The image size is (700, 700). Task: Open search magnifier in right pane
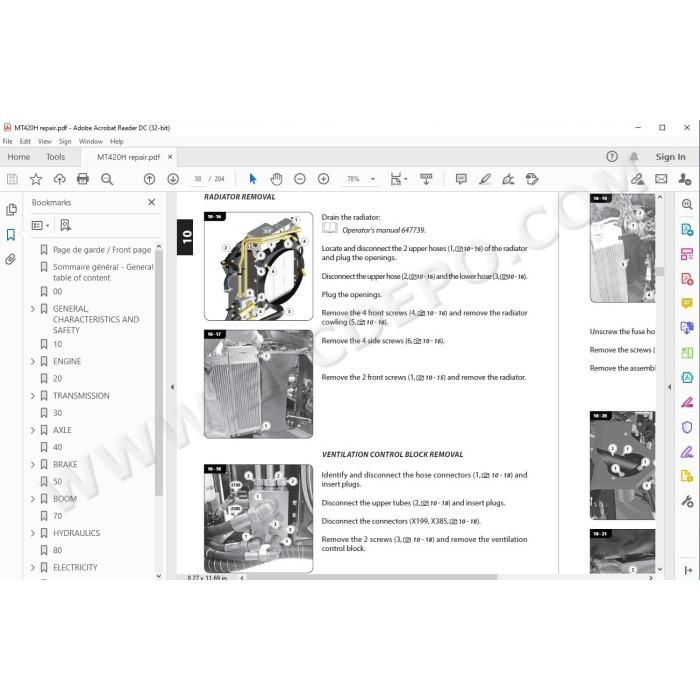(x=687, y=204)
